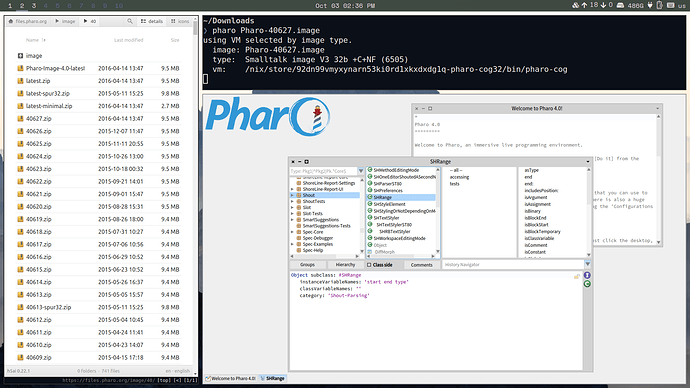Click the zip icon next to latest.zip

20,81
